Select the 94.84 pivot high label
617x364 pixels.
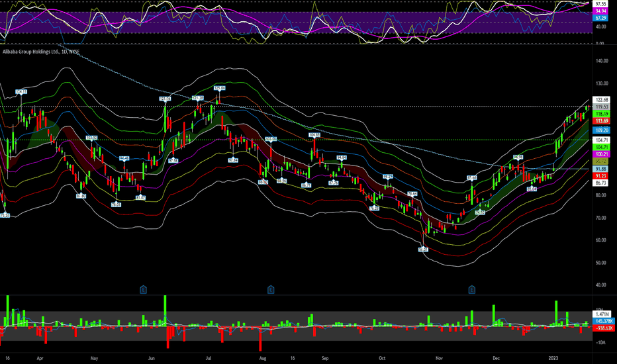coord(342,158)
